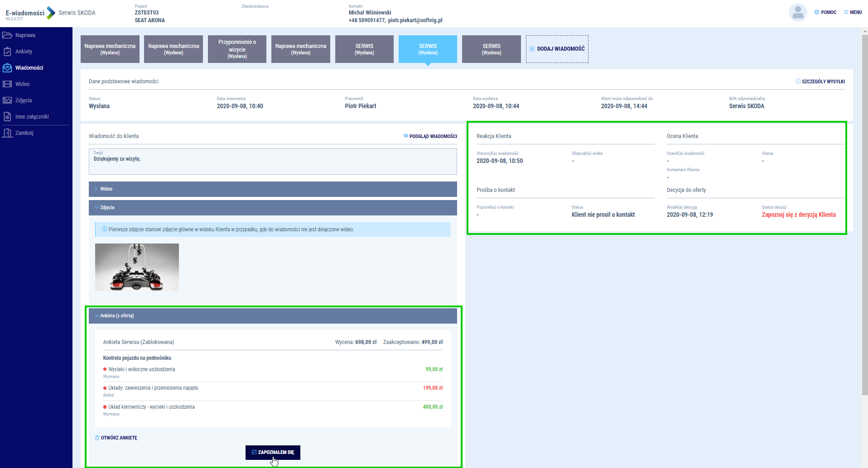This screenshot has width=868, height=468.
Task: Open Podgląd wiadomości preview
Action: point(430,136)
